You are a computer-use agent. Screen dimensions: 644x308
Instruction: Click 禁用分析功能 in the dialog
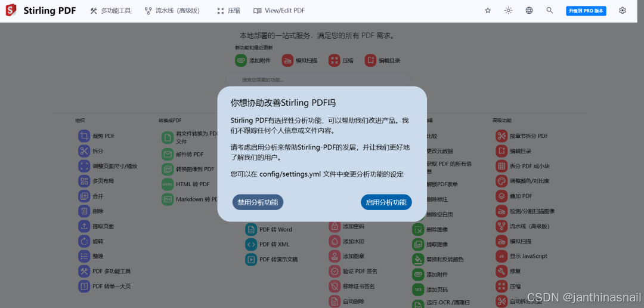[x=258, y=202]
